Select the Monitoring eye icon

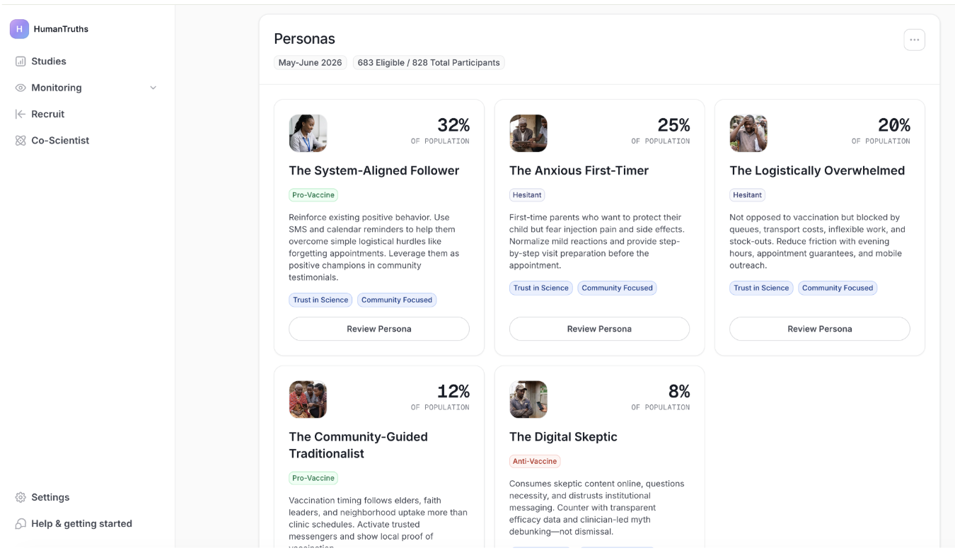(x=21, y=88)
